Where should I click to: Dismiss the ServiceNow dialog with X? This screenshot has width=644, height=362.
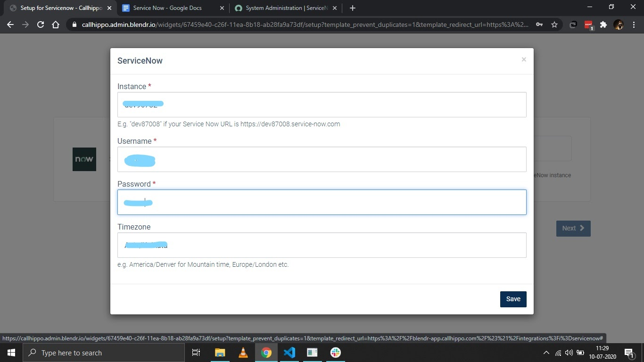pyautogui.click(x=524, y=59)
